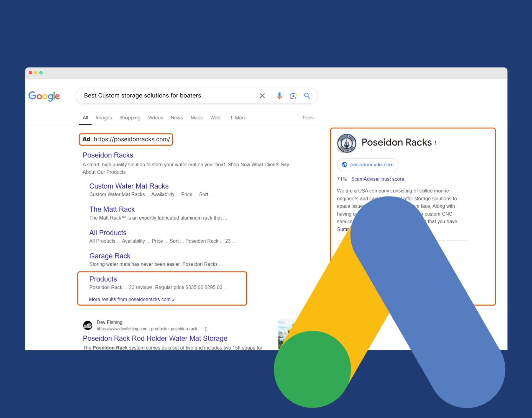Open the Garage Rack sitelink

(x=110, y=256)
